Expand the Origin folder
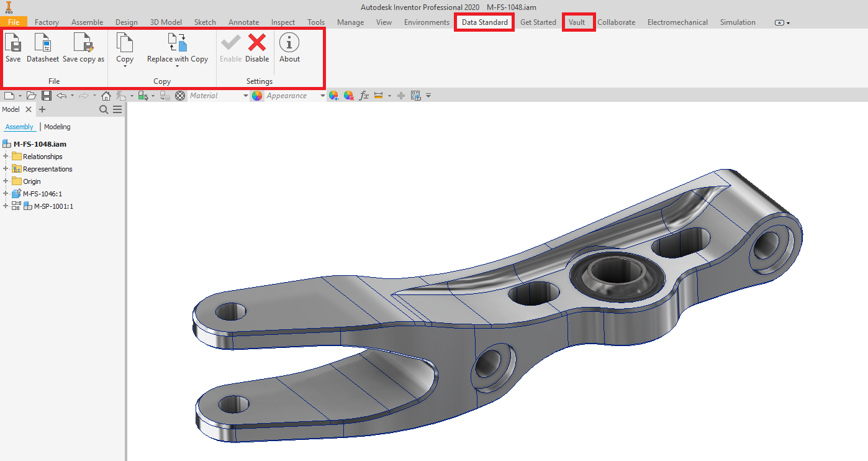Screen dimensions: 868x461 (x=6, y=181)
